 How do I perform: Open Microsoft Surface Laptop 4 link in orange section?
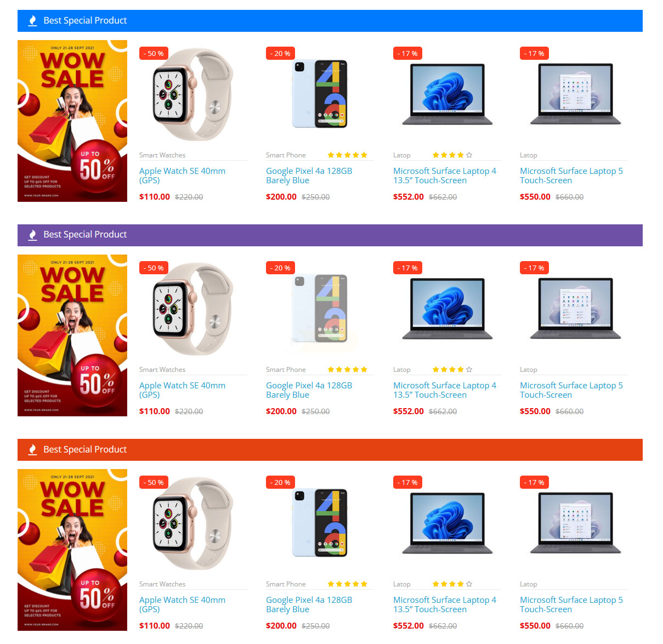click(445, 605)
